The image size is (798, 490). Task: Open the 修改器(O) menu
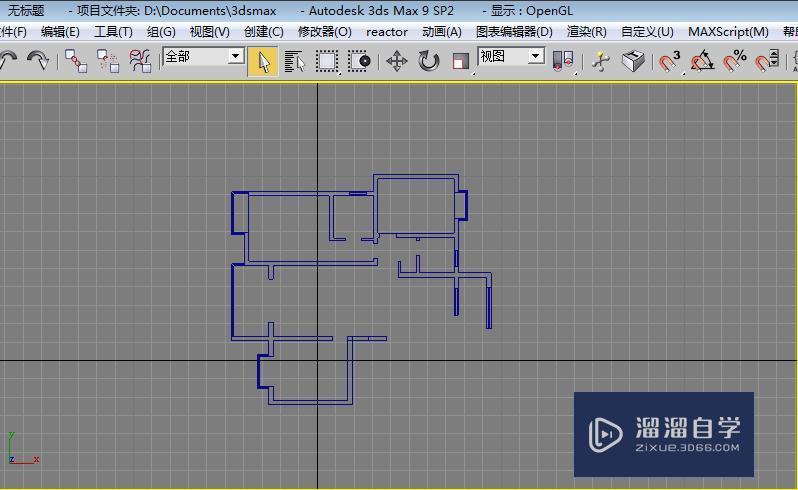(x=325, y=32)
